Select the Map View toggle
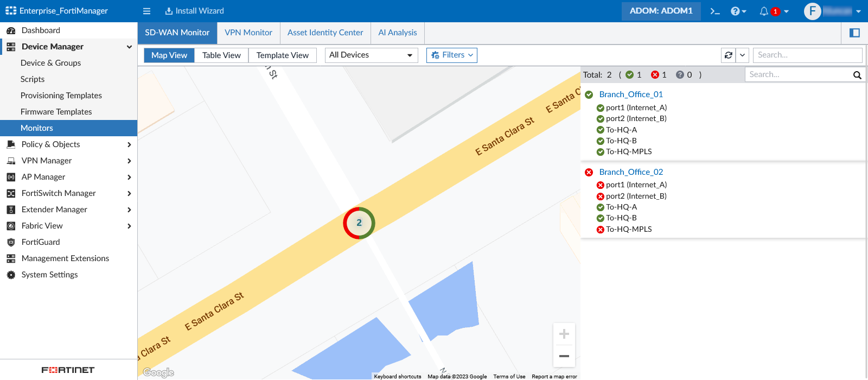Screen dimensions: 868x380 click(x=169, y=55)
